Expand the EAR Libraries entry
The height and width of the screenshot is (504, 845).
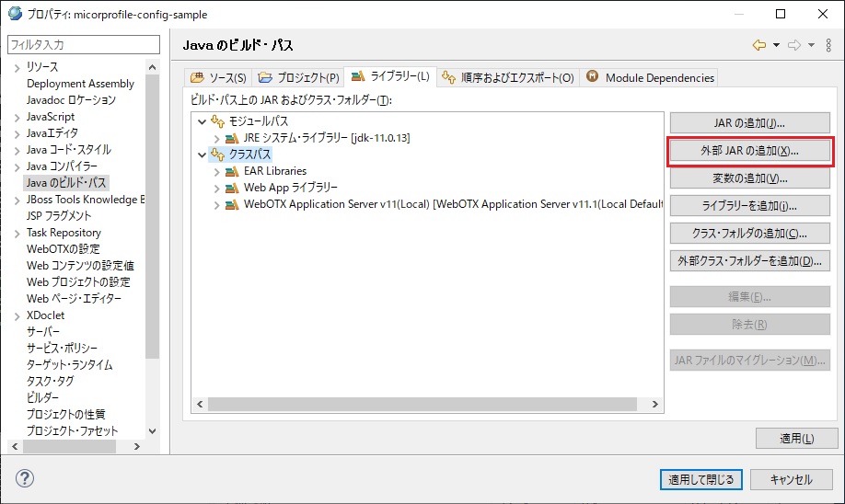tap(217, 171)
